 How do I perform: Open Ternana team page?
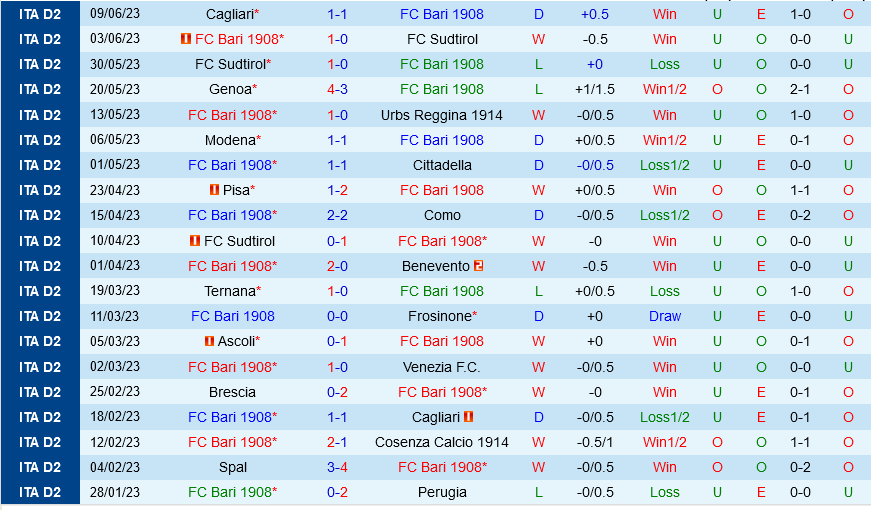(230, 291)
